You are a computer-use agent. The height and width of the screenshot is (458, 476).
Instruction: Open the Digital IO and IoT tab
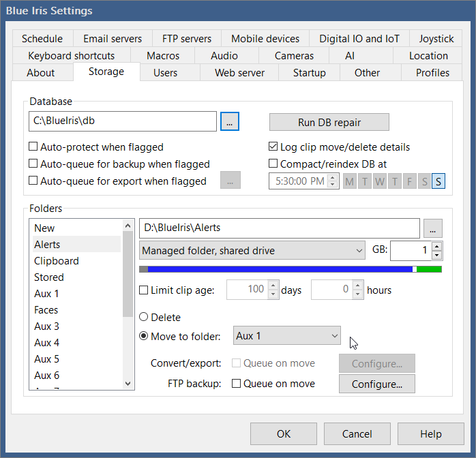click(x=359, y=39)
